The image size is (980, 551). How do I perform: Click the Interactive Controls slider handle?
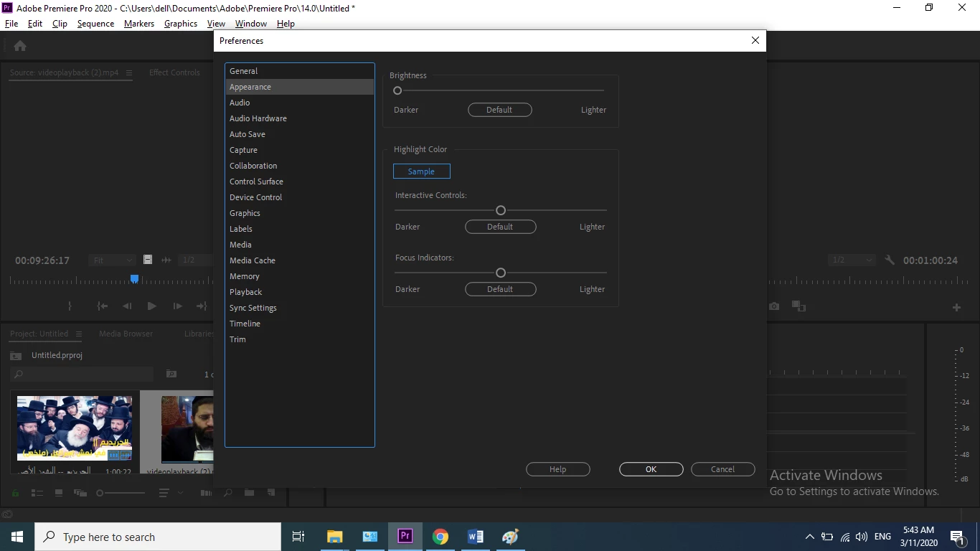pyautogui.click(x=501, y=210)
